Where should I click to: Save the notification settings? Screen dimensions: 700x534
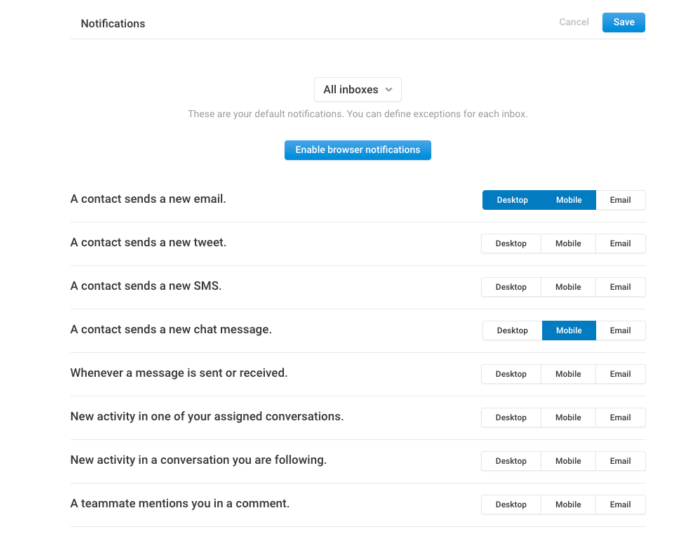pyautogui.click(x=623, y=22)
